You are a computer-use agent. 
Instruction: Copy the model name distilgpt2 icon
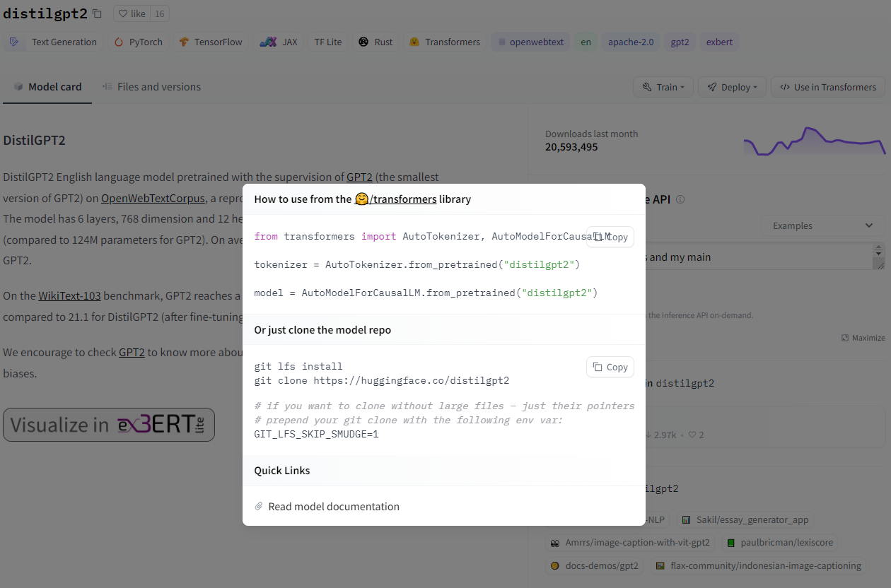tap(97, 13)
